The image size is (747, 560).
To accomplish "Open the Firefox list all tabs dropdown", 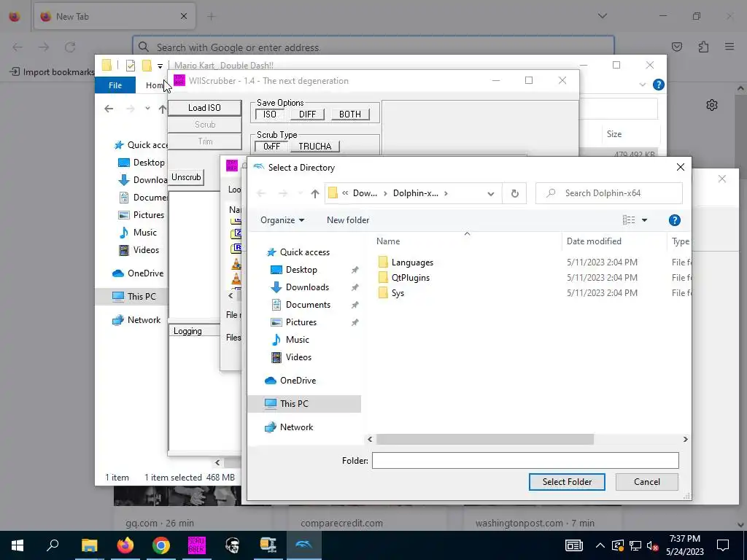I will (602, 16).
